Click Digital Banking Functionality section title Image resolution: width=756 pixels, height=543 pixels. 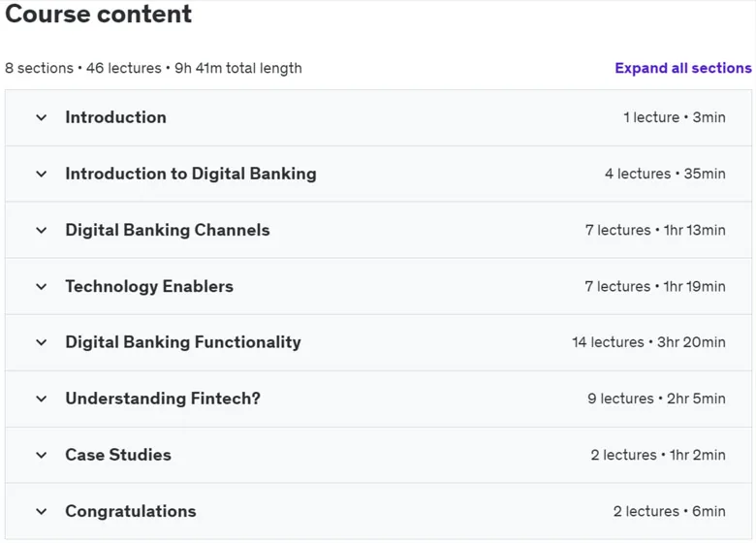coord(183,342)
